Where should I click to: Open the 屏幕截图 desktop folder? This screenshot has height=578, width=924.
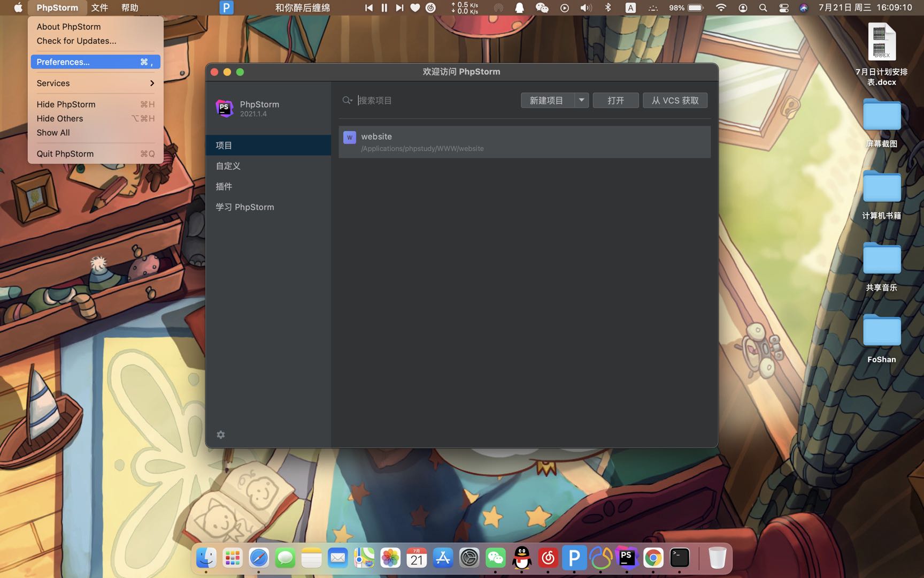coord(882,123)
